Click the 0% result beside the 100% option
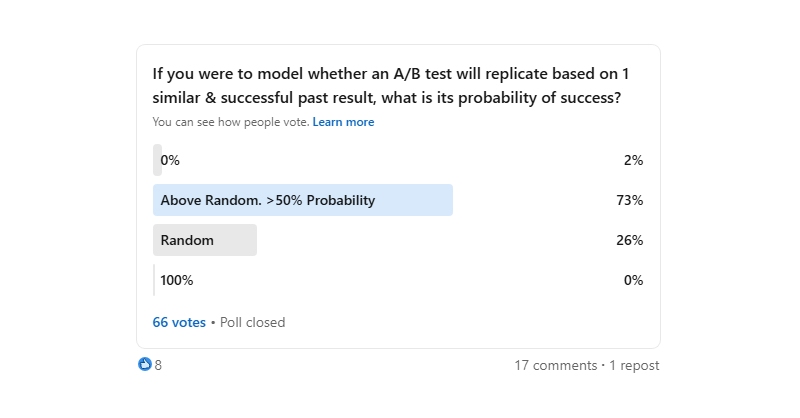Image resolution: width=800 pixels, height=418 pixels. click(633, 280)
